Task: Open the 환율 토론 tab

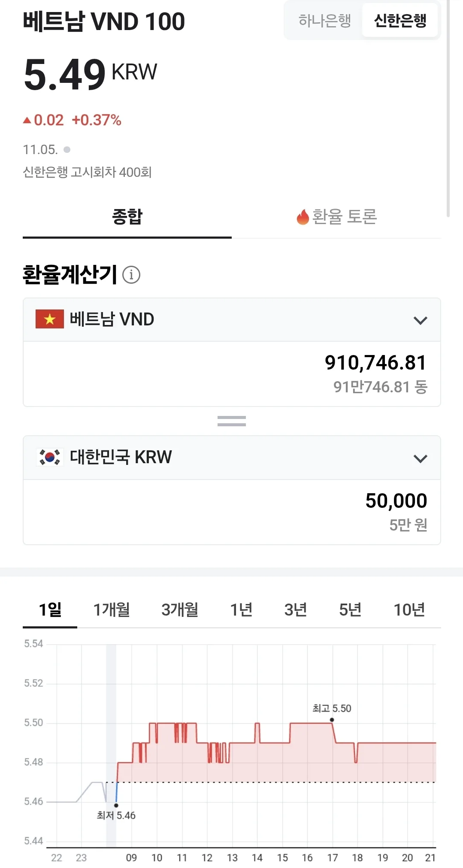Action: [336, 217]
